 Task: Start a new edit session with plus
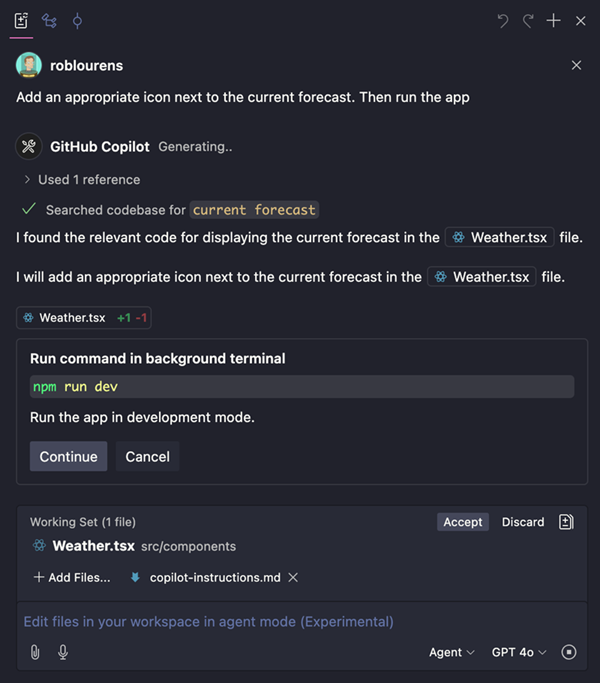[554, 21]
